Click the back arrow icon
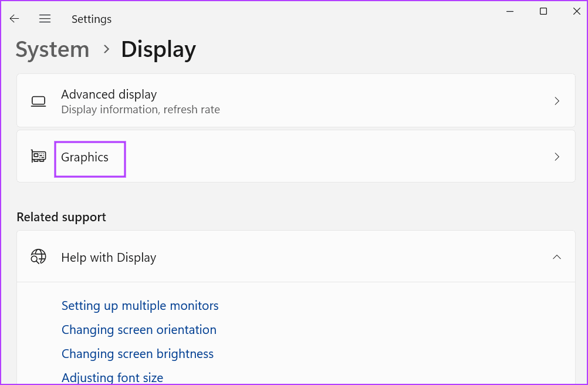 click(14, 19)
